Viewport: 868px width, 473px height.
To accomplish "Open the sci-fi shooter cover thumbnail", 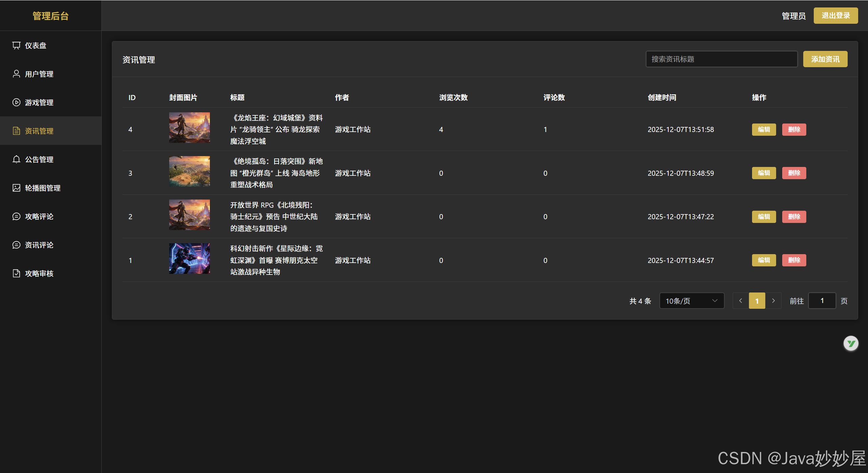I will point(189,259).
